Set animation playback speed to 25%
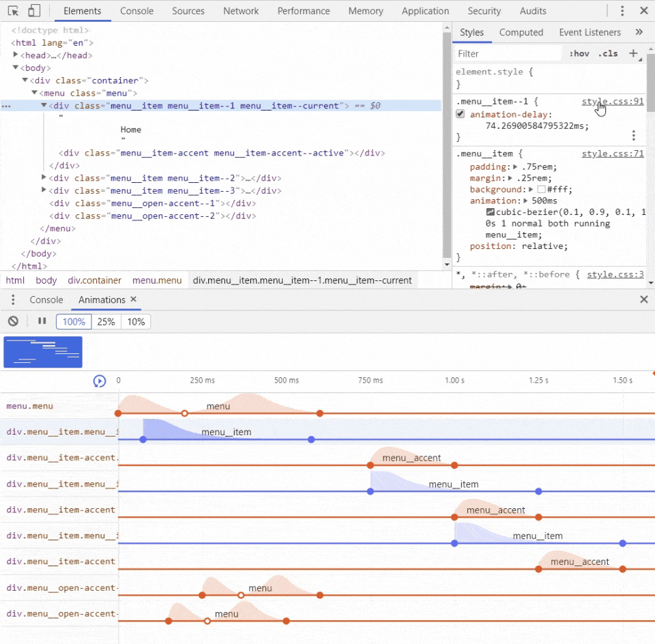This screenshot has height=644, width=655. [x=106, y=321]
